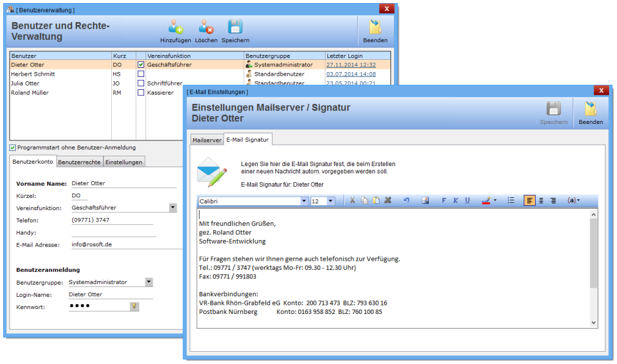Save users with the Speichern icon
This screenshot has height=364, width=617.
235,27
